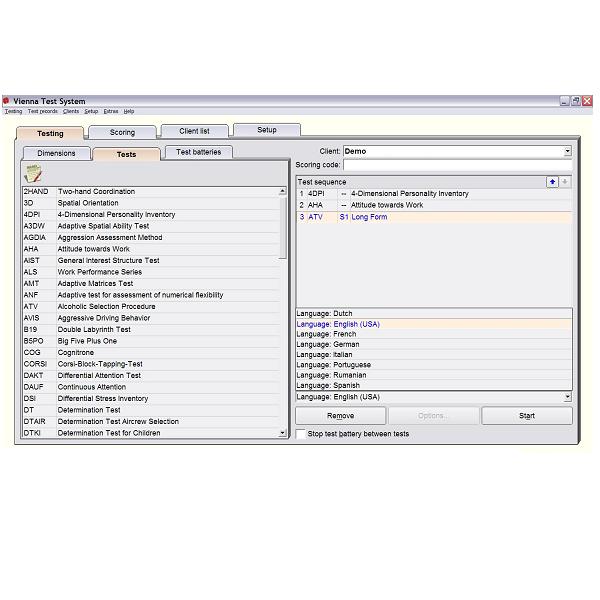Viewport: 600px width, 600px height.
Task: Select CORSI Corsi-Block-Tapping-Test
Action: click(x=151, y=364)
